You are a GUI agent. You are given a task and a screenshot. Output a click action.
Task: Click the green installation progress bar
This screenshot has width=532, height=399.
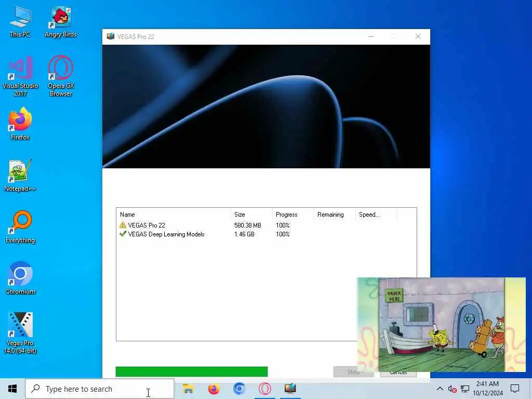192,371
